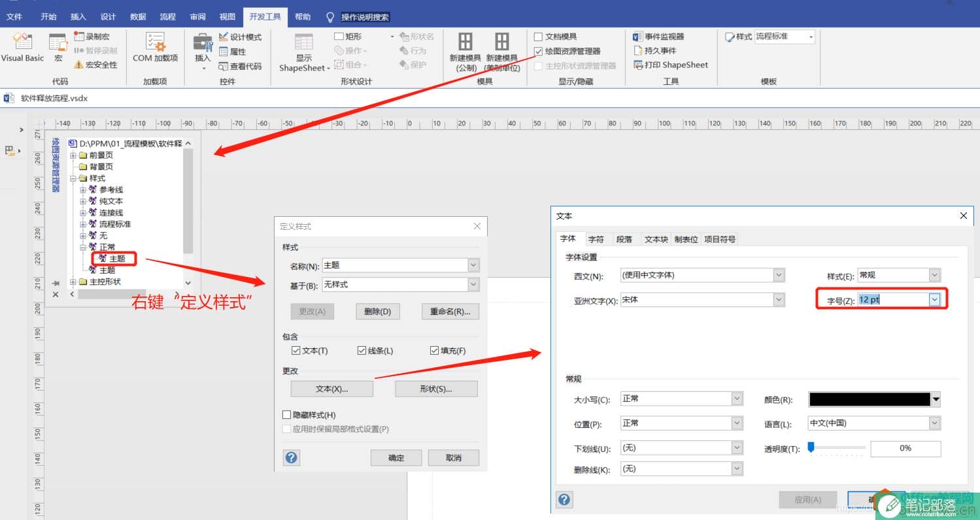Open 事件监视器 event monitor
This screenshot has width=980, height=520.
coord(658,37)
